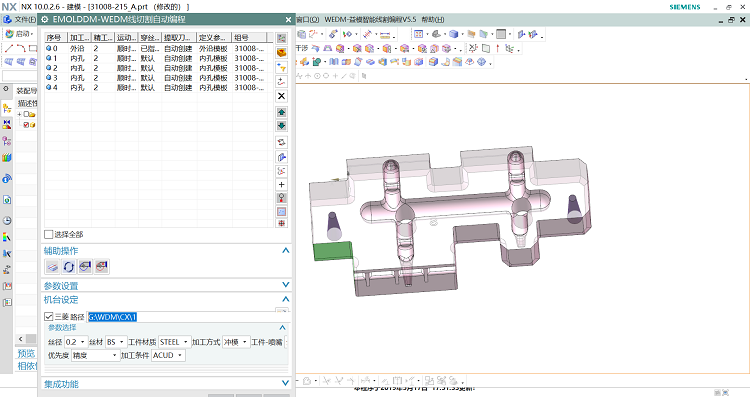Click the blue snowflake-like icon ending the third toolbar row
The height and width of the screenshot is (397, 750).
pos(482,62)
